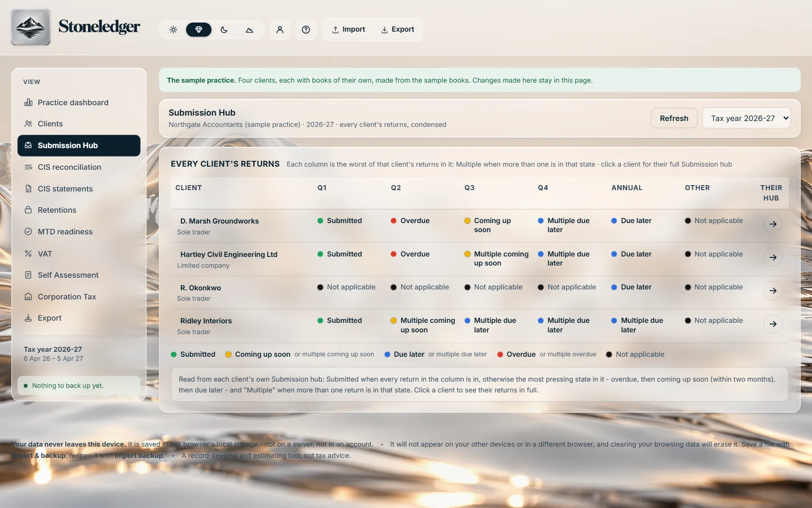Open the VAT page
812x508 pixels.
point(79,254)
